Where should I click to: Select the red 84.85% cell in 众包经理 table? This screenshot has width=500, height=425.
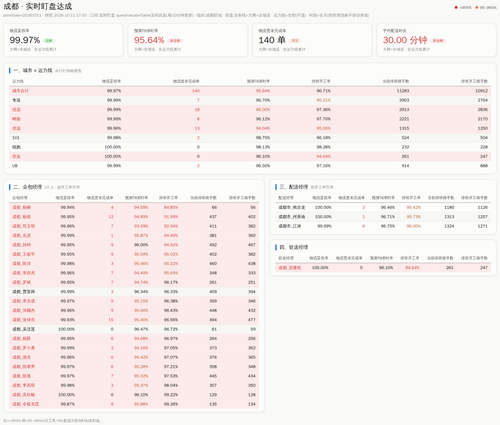coord(171,207)
